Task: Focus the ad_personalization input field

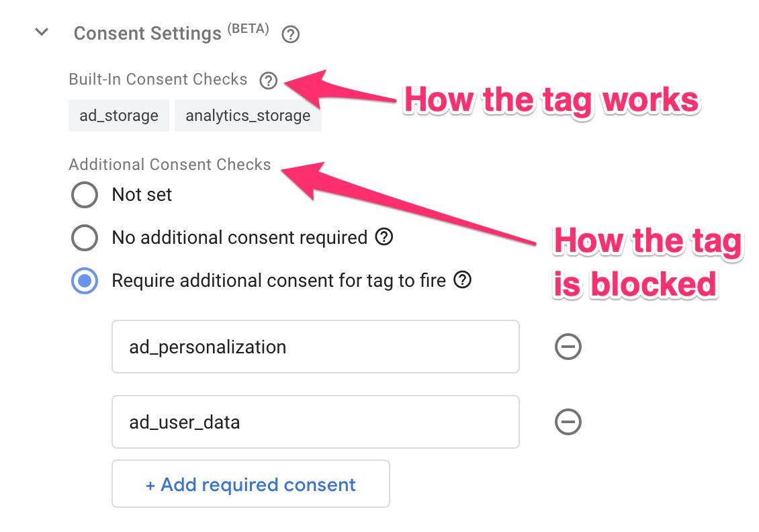Action: [x=316, y=347]
